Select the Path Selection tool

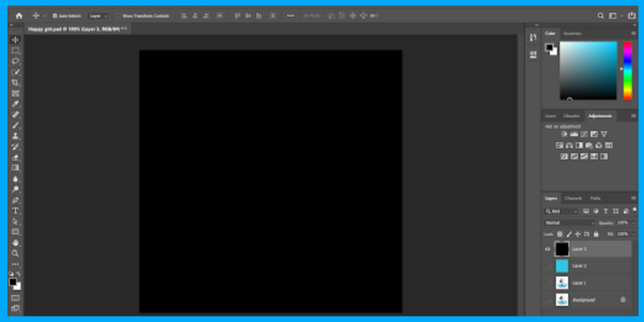point(15,221)
